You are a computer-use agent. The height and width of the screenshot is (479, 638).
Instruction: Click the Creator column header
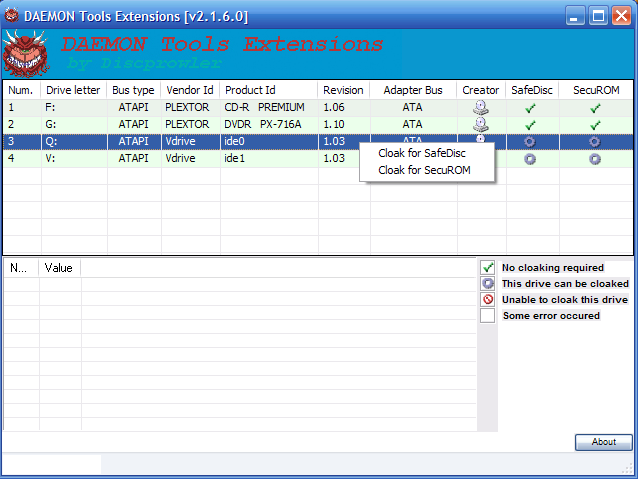click(481, 90)
